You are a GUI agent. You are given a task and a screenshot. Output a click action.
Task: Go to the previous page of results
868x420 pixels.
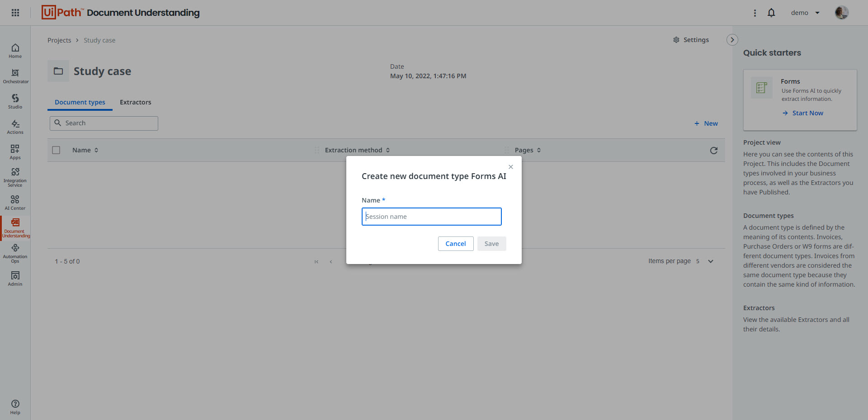coord(331,262)
